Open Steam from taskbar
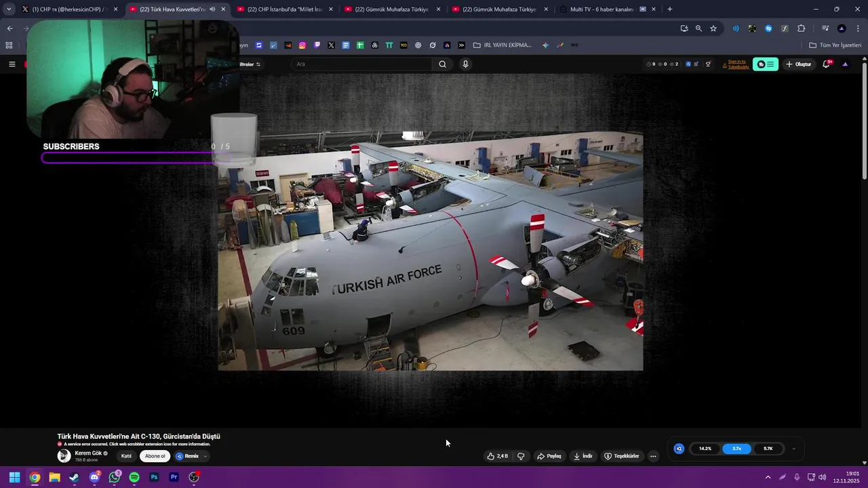 [74, 477]
